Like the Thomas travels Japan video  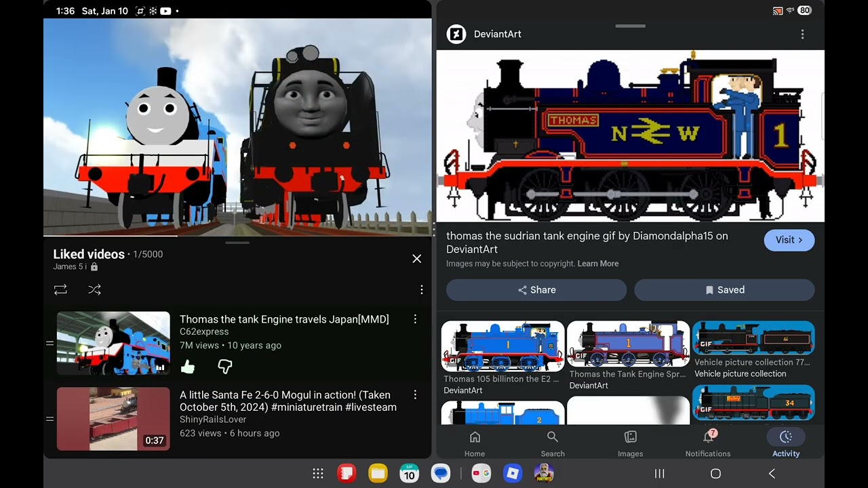[x=188, y=367]
